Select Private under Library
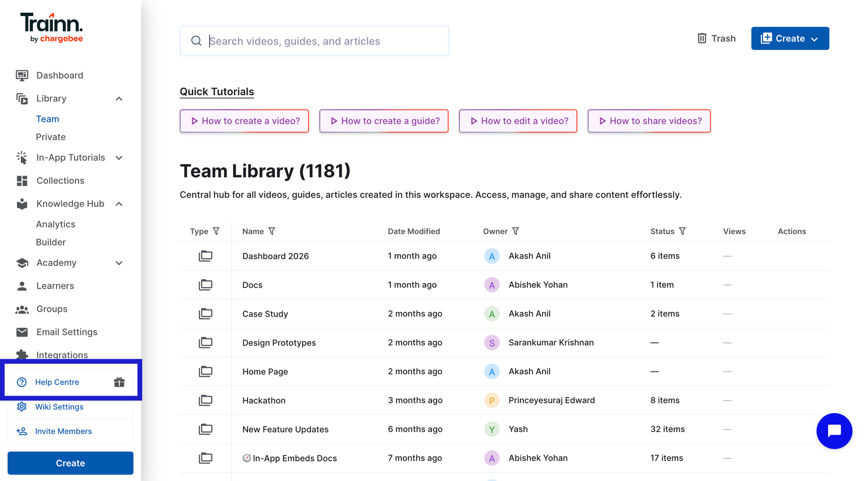 point(51,137)
